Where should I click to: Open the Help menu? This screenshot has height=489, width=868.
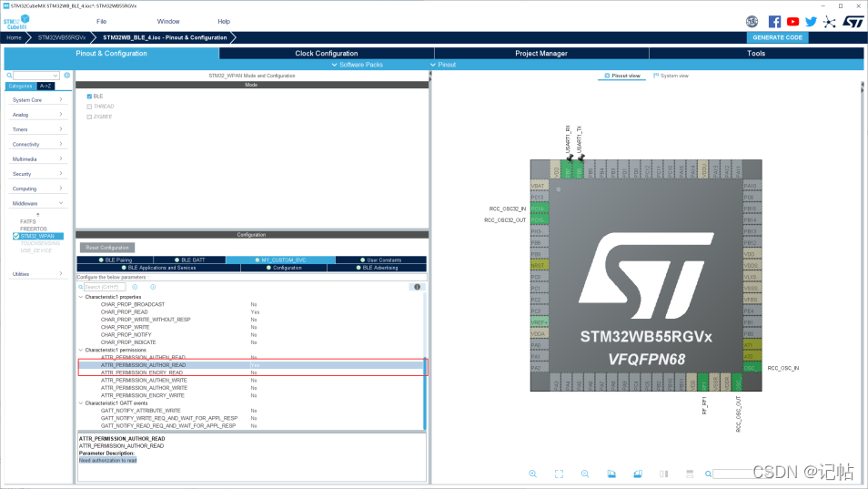pos(224,22)
